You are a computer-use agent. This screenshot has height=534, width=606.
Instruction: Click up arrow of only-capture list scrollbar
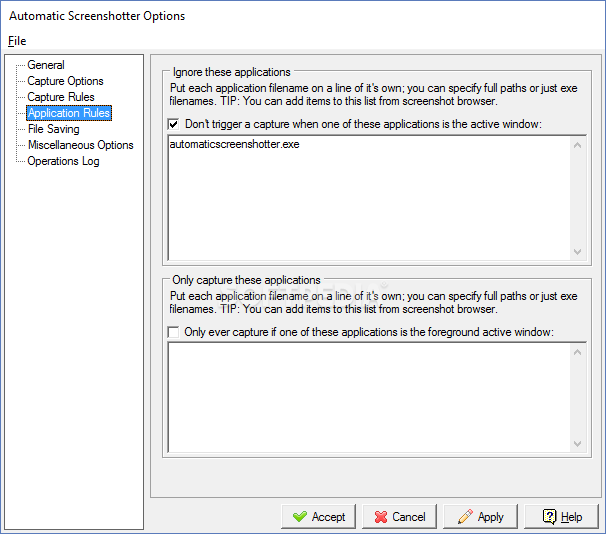tap(578, 352)
